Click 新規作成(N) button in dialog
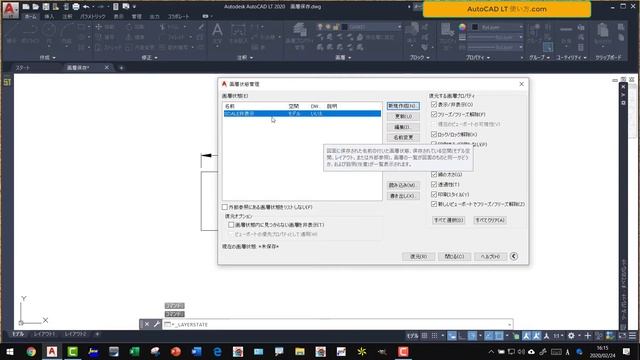Viewport: 640px width, 360px height. pos(403,106)
